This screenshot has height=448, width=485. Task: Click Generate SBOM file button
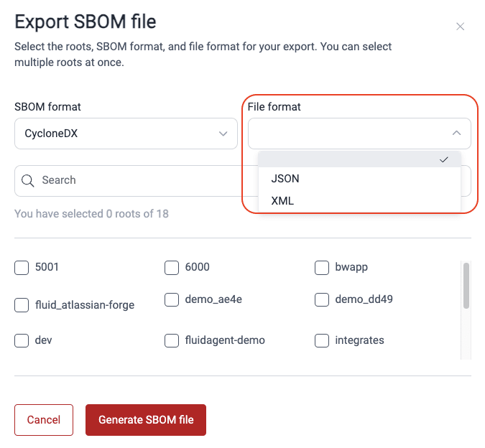(146, 420)
